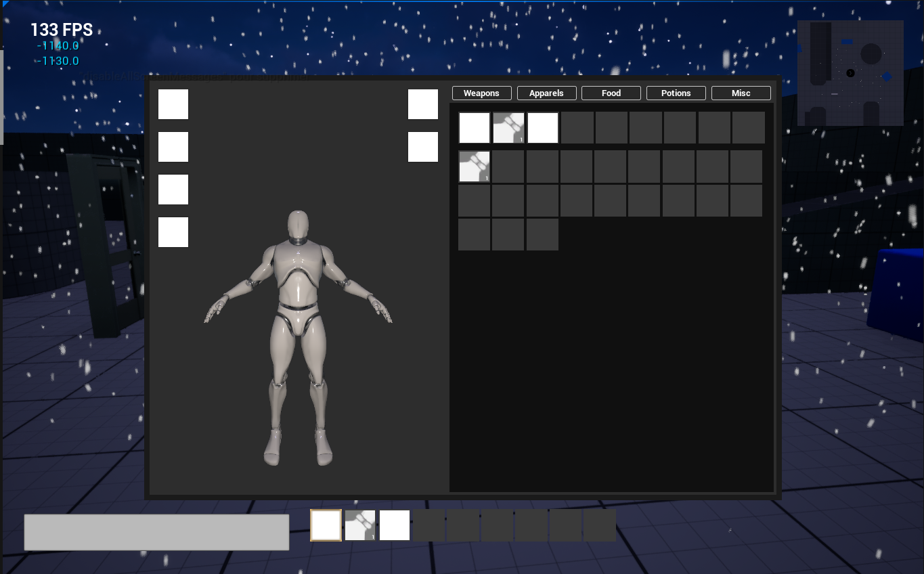Show the Food items tab
Screen dimensions: 924x574
(611, 93)
